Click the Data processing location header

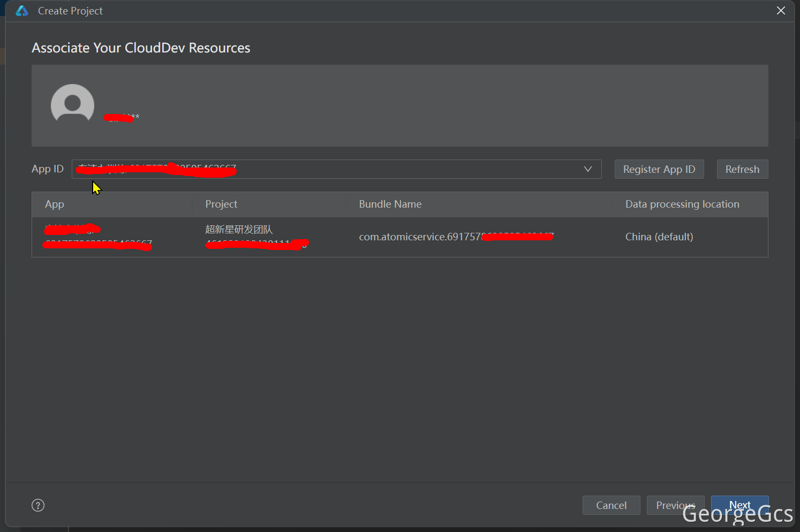point(682,204)
